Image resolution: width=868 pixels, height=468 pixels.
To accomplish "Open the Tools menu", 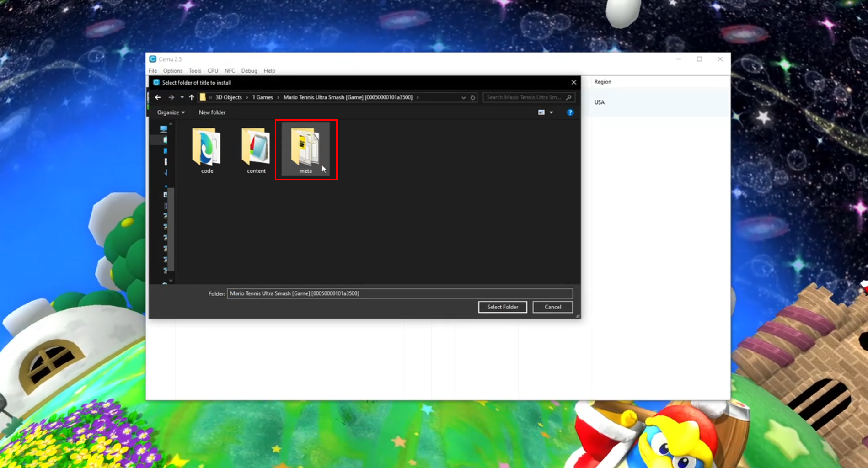I will pos(195,71).
